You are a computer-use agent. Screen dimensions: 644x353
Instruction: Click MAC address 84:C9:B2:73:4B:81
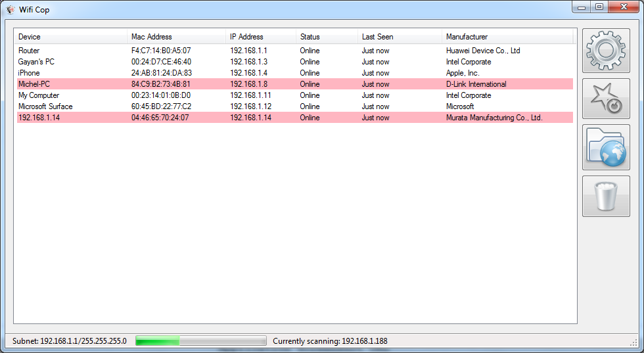[x=160, y=84]
